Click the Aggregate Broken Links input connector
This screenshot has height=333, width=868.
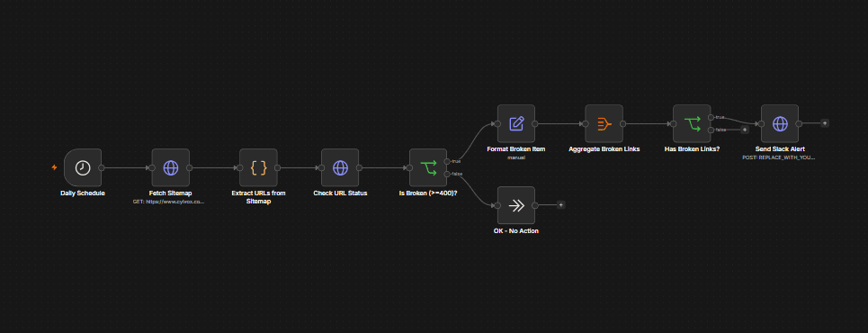[x=586, y=123]
